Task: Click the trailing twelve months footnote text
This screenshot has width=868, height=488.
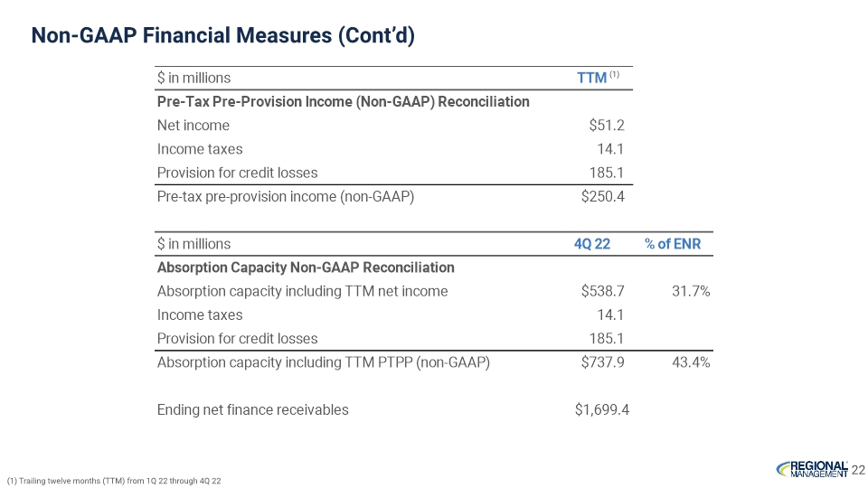Action: [114, 481]
